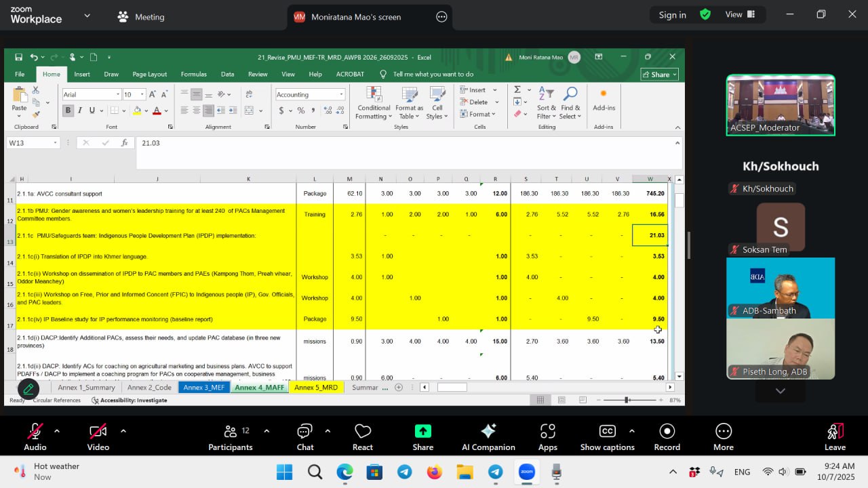This screenshot has height=488, width=868.
Task: Click Leave to exit the meeting
Action: click(835, 432)
